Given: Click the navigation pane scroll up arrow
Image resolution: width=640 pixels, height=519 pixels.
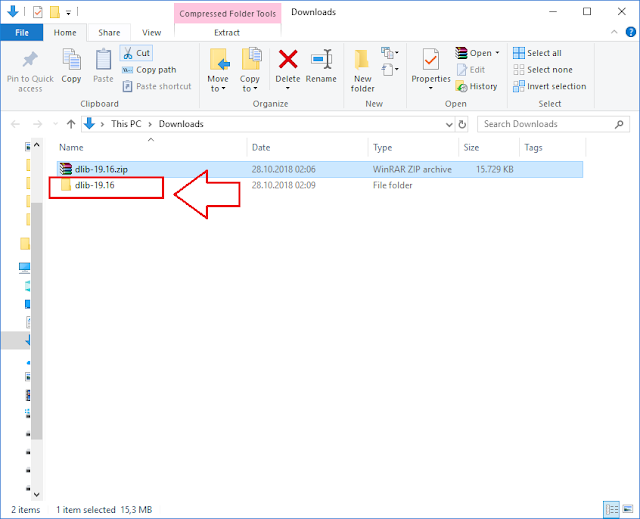Looking at the screenshot, I should 37,145.
